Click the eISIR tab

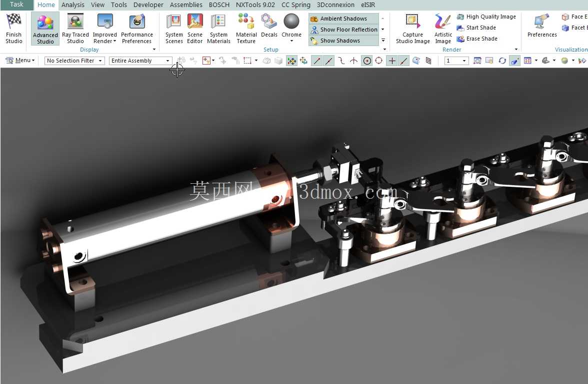(x=368, y=5)
